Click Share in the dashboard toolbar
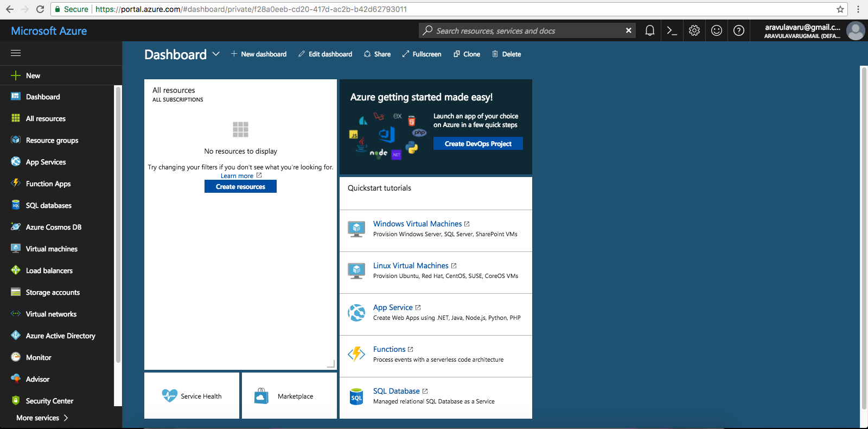Screen dimensions: 868x429 pos(377,54)
